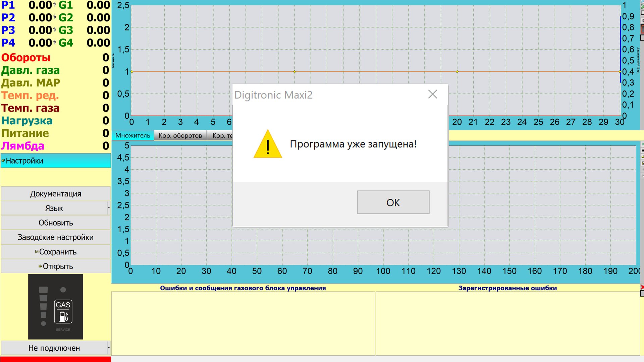The image size is (644, 362).
Task: Click the gas level bars on the switch
Action: coord(43,302)
